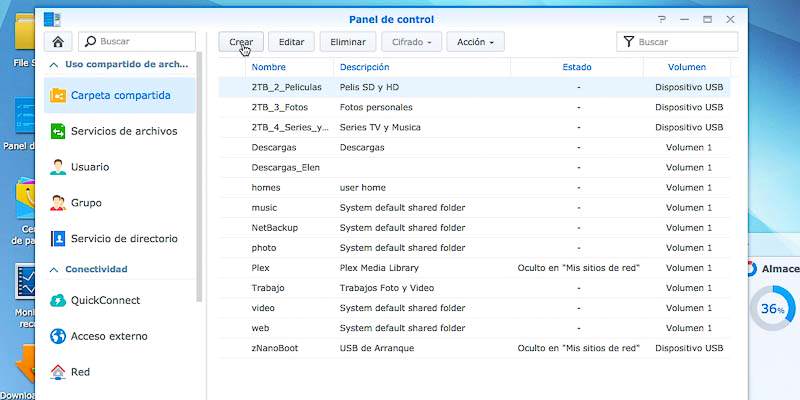Screen dimensions: 800x400
Task: Click the sidebar Buscar search field
Action: [x=137, y=42]
